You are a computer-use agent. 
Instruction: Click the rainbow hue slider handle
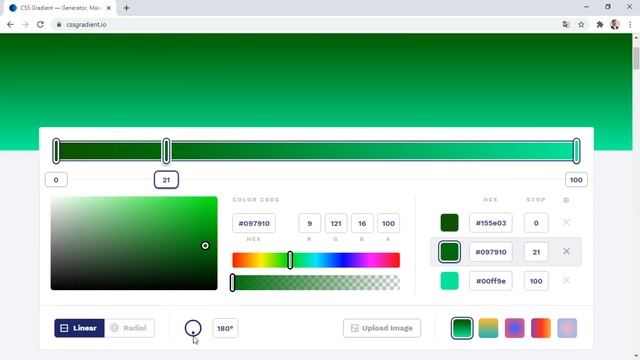[x=290, y=260]
